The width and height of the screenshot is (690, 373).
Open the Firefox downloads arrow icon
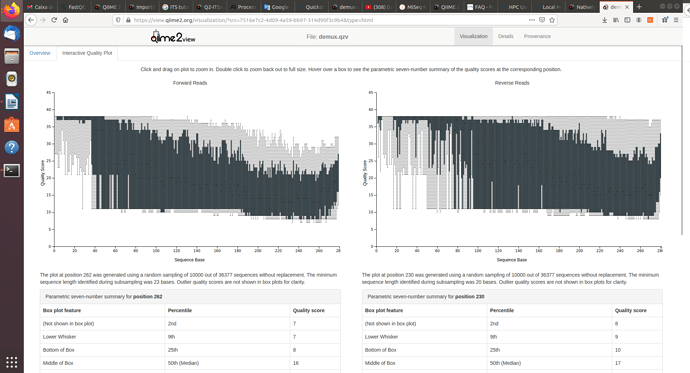pyautogui.click(x=605, y=20)
